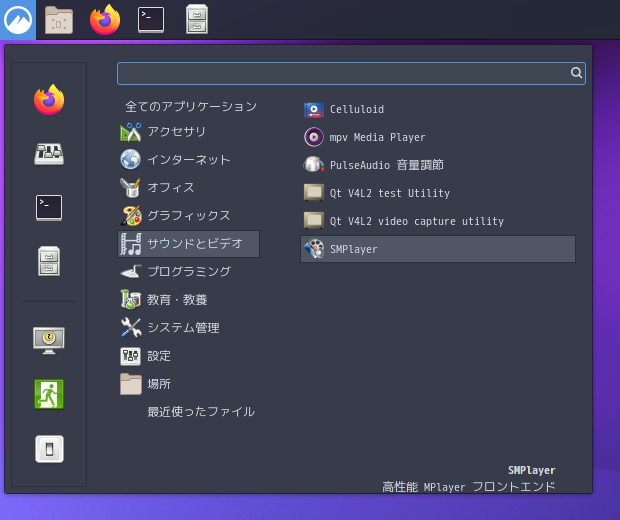The width and height of the screenshot is (620, 520).
Task: Select the サウンドとビデオ category
Action: tap(189, 244)
